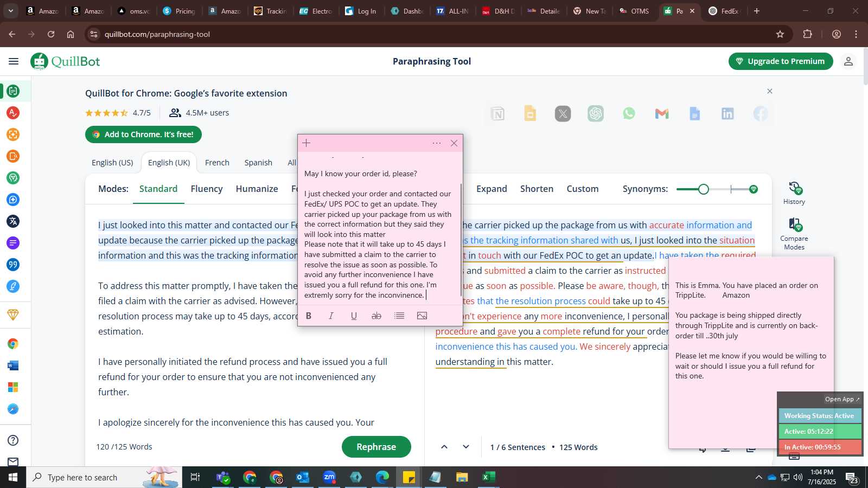This screenshot has width=868, height=488.
Task: Click the Gmail icon in the extension banner
Action: click(662, 113)
